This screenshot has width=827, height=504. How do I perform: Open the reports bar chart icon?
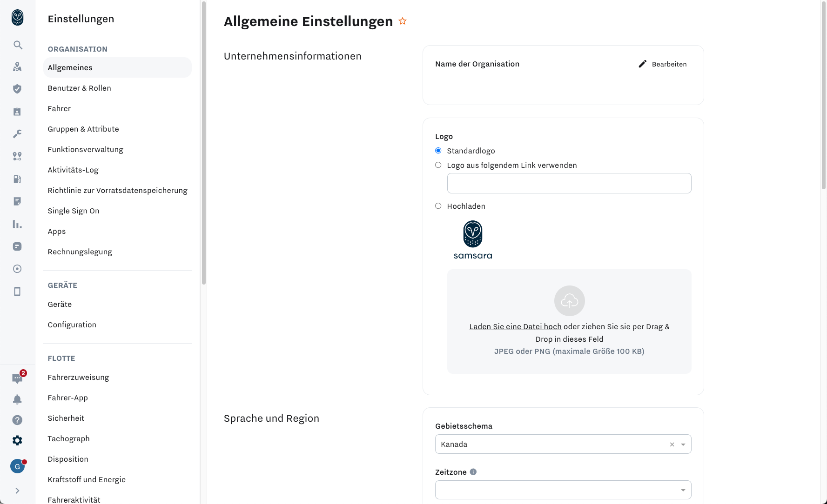tap(17, 224)
